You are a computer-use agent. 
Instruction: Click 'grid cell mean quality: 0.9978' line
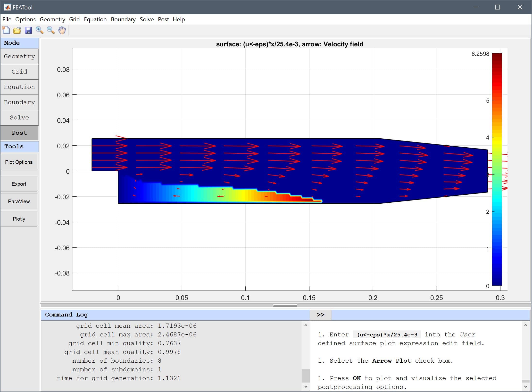point(123,352)
